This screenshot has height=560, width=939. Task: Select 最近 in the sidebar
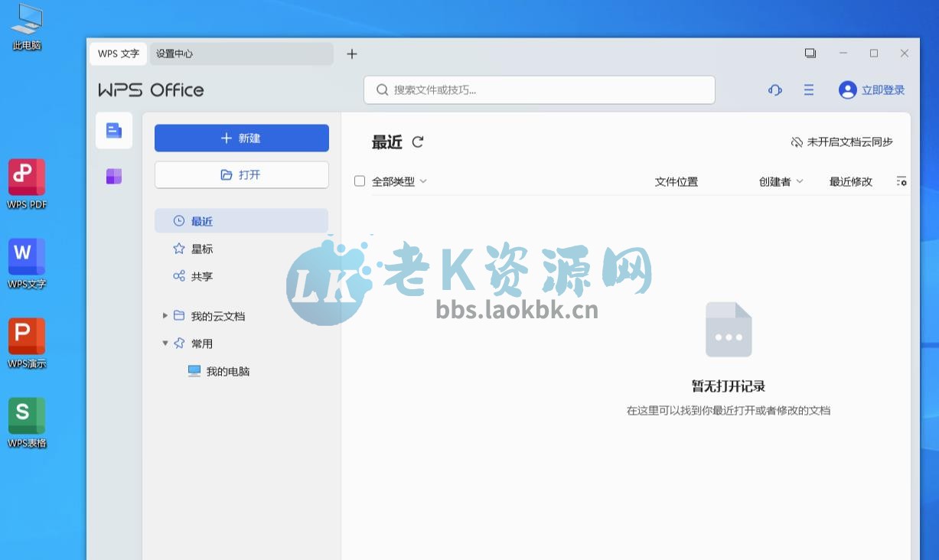point(241,221)
